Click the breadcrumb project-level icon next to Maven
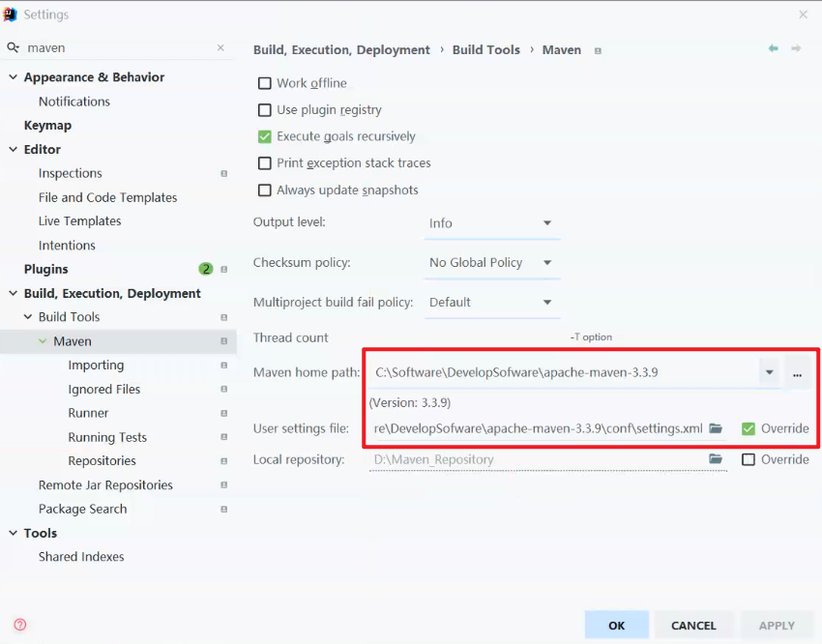Screen dimensions: 822x644 pyautogui.click(x=598, y=51)
